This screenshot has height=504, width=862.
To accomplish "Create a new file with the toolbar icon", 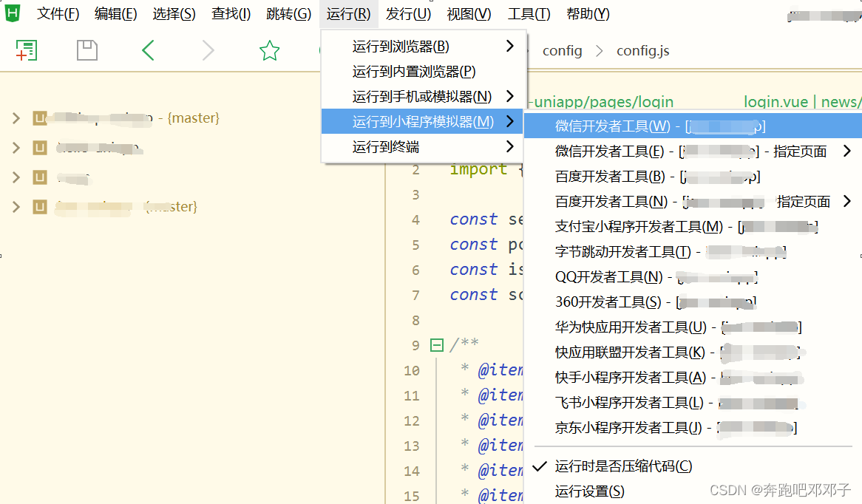I will tap(27, 50).
